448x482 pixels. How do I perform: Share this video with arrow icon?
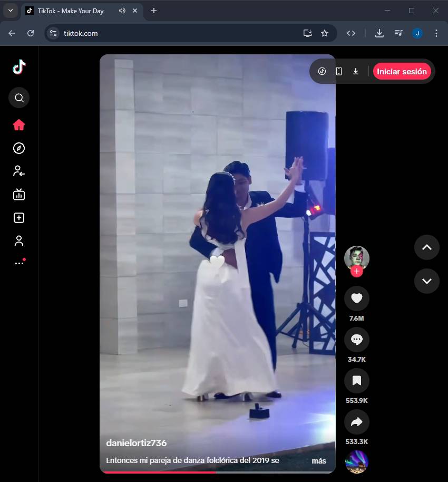[x=356, y=422]
